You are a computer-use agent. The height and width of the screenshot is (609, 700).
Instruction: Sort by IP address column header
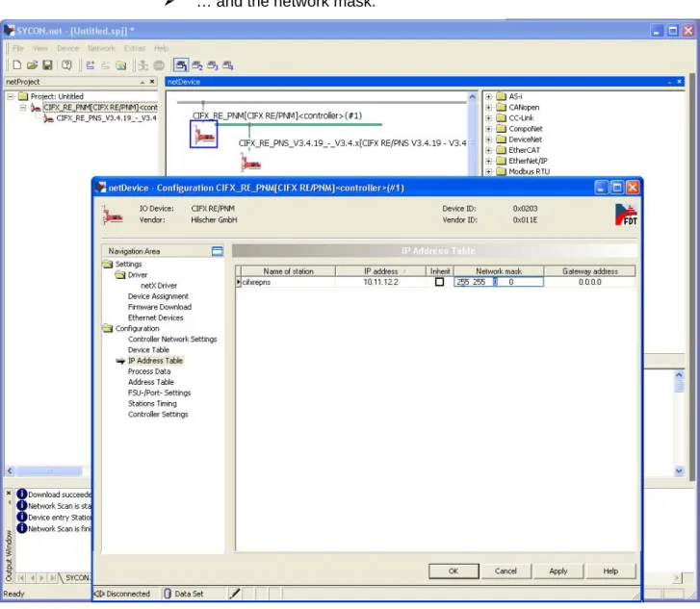click(380, 271)
